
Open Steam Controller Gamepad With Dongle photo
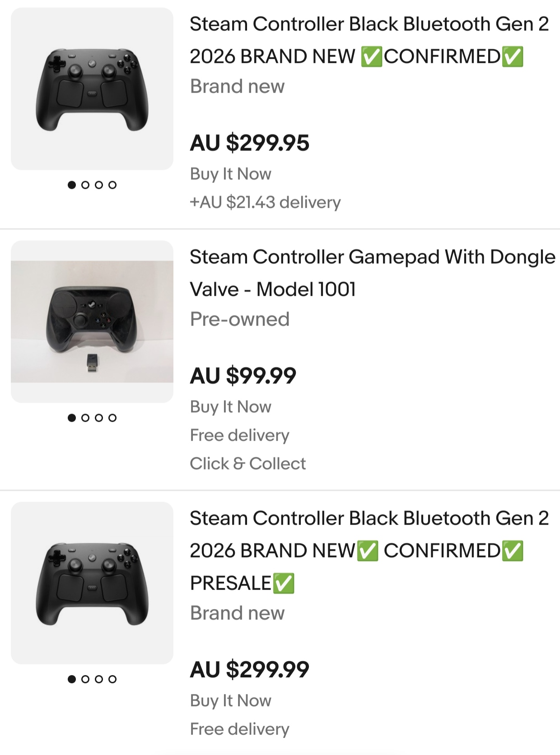click(92, 322)
